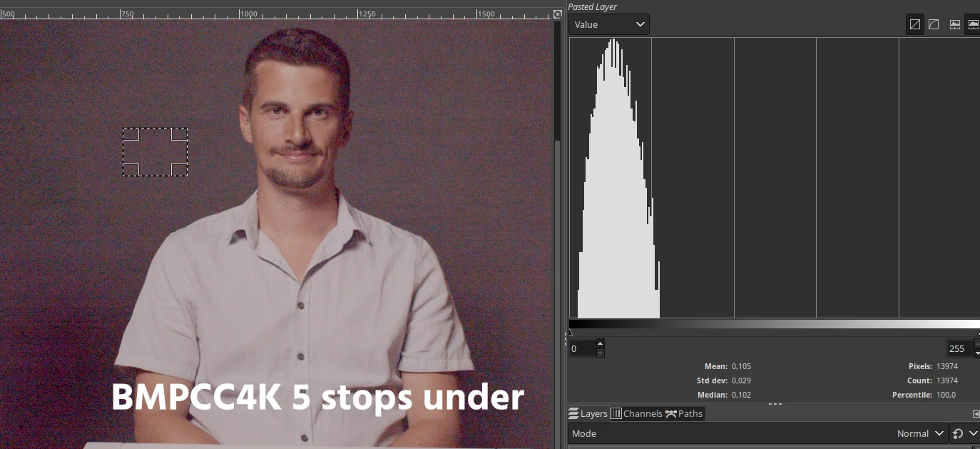Viewport: 980px width, 449px height.
Task: Click the canvas vertical scrollbar
Action: coord(558,236)
